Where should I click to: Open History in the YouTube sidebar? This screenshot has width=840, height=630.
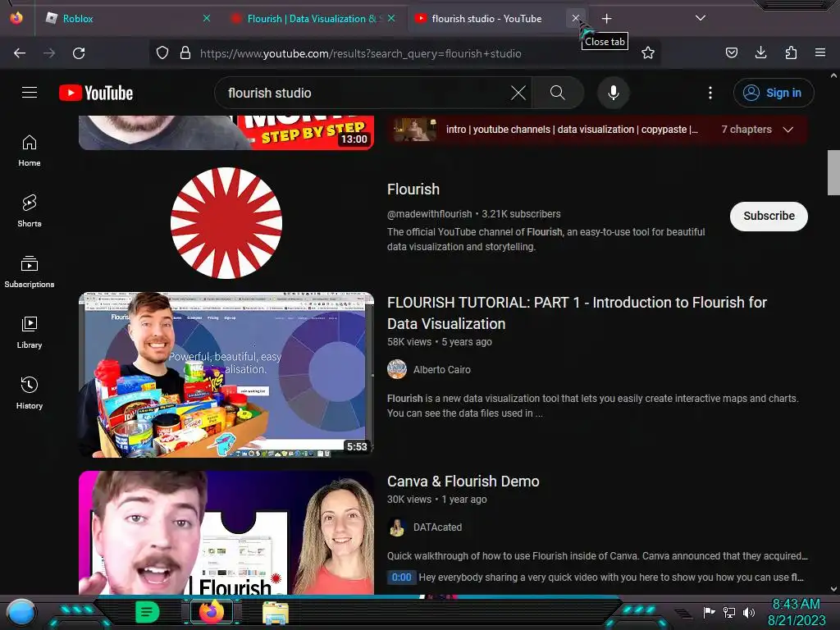point(30,393)
